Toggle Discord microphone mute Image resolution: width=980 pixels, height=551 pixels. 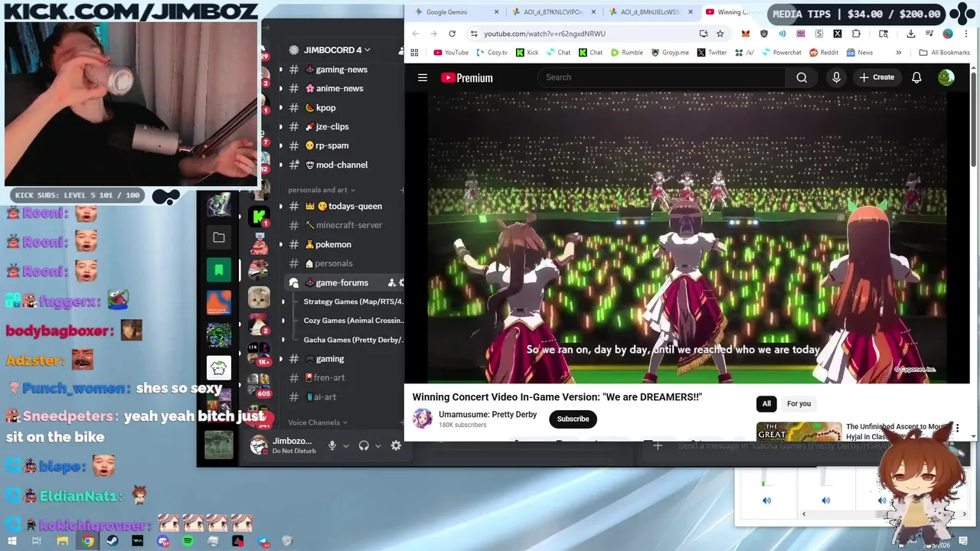pos(332,445)
